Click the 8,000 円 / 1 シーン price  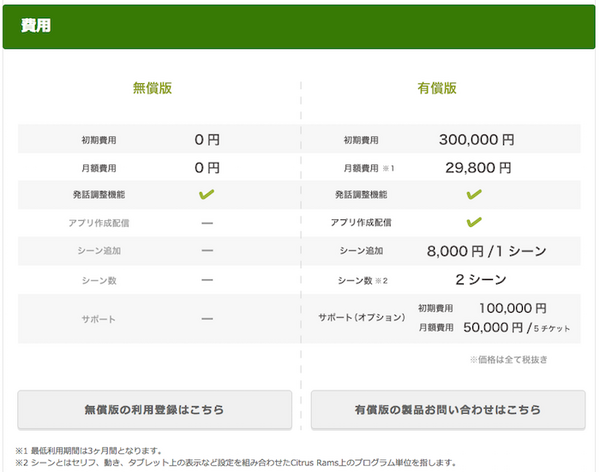(485, 252)
